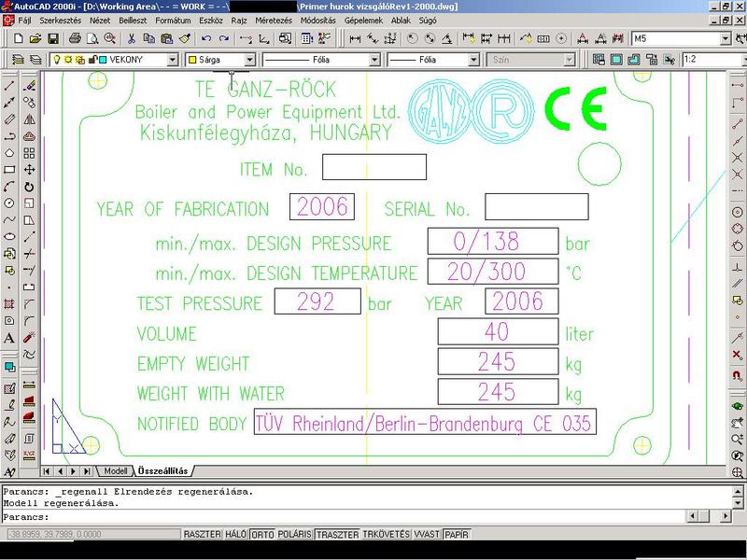Activate the Rotate tool

(29, 187)
